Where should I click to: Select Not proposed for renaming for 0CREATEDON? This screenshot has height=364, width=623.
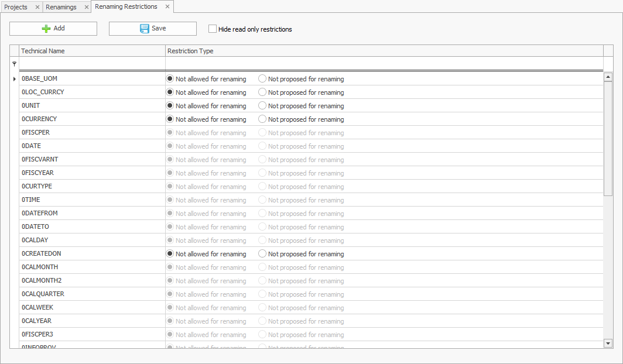click(x=261, y=253)
